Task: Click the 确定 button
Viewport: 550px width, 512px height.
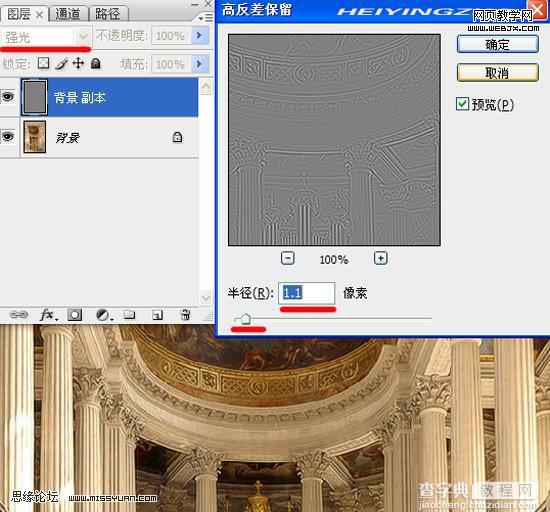Action: pos(497,44)
